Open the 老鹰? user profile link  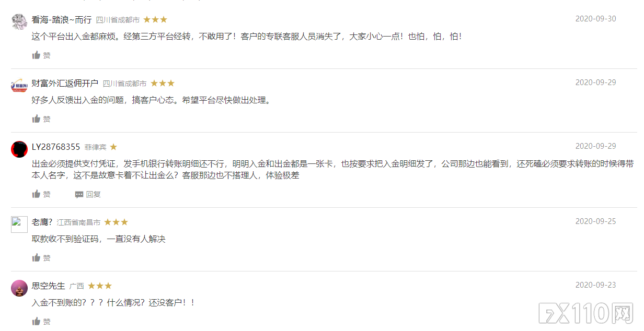(x=42, y=222)
